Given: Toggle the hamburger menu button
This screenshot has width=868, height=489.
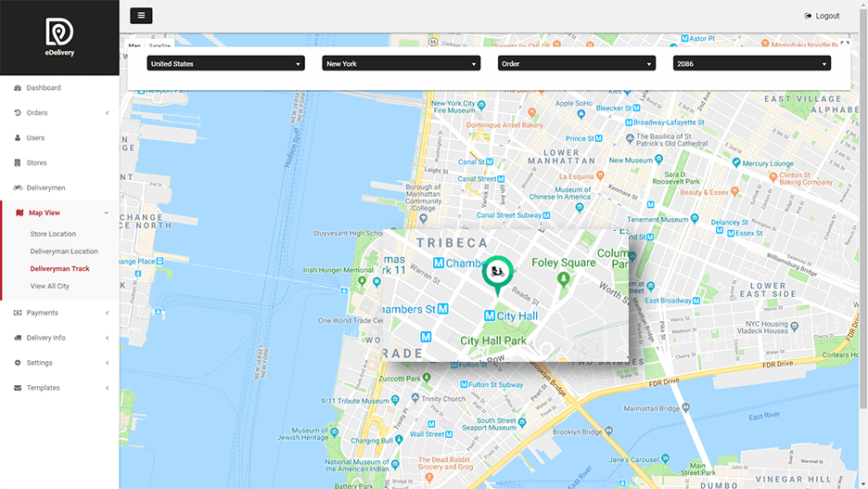Looking at the screenshot, I should pos(141,16).
